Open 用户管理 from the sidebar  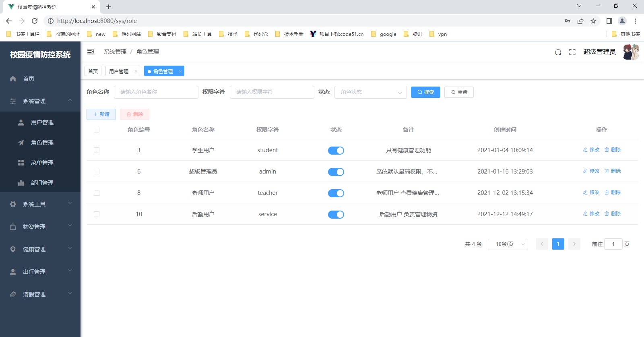[x=42, y=122]
